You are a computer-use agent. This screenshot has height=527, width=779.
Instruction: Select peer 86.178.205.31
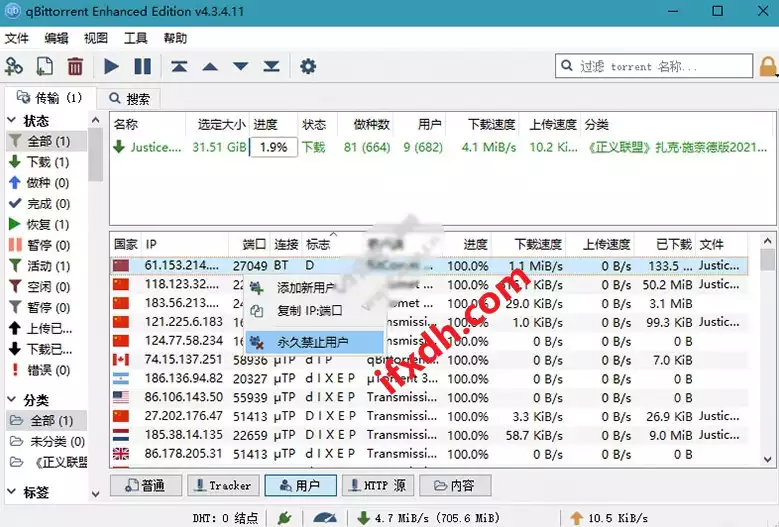429,454
